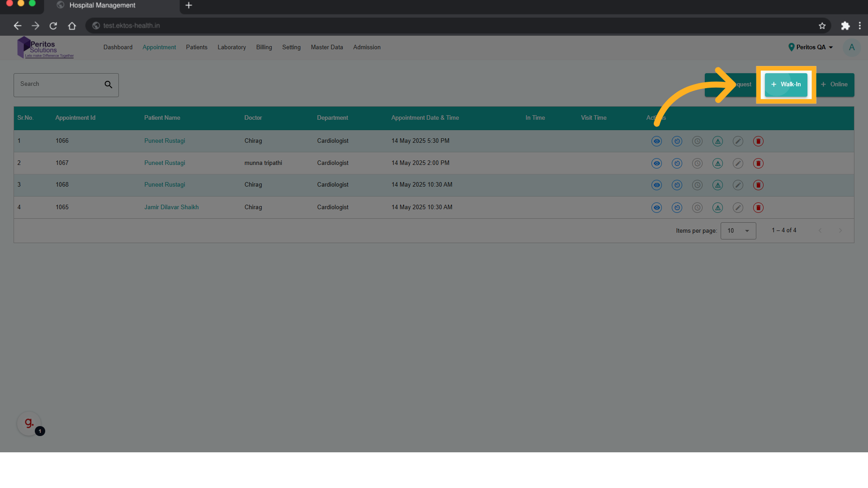Click the blue circular-arrow icon in row 1

tap(677, 141)
